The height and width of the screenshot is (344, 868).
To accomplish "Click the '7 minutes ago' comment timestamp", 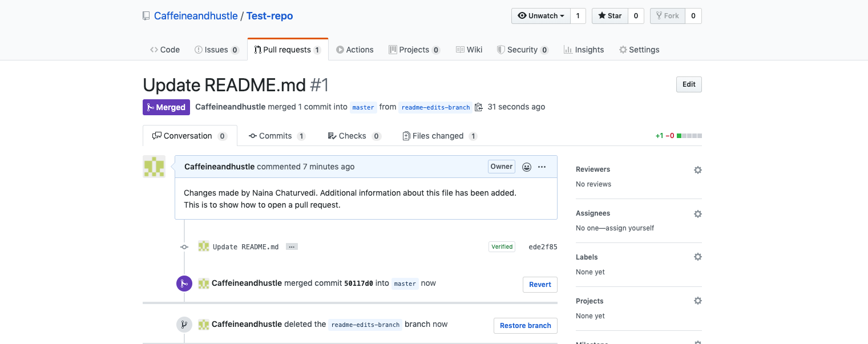I will (329, 167).
